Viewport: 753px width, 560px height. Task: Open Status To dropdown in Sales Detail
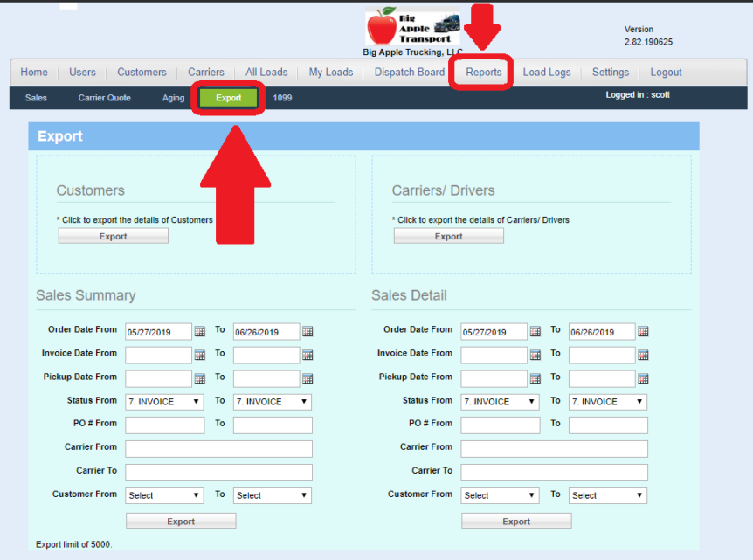tap(607, 401)
